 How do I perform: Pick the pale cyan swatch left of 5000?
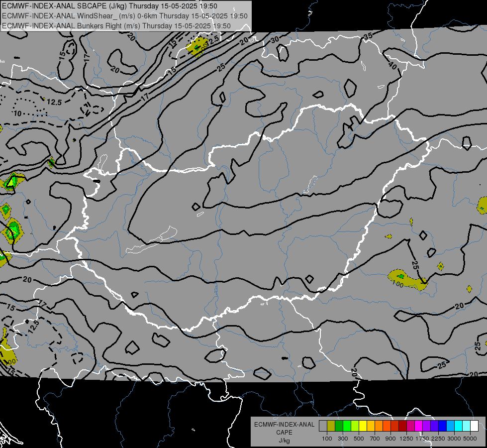(467, 426)
